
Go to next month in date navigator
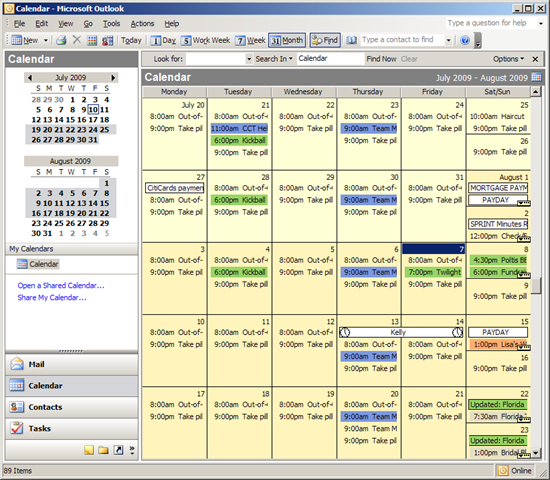(113, 78)
